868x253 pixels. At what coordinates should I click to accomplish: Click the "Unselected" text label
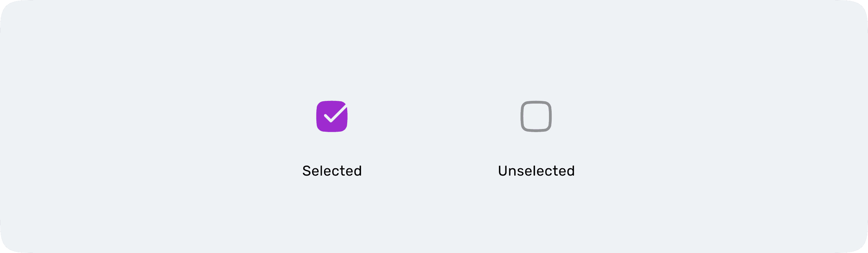(x=536, y=171)
